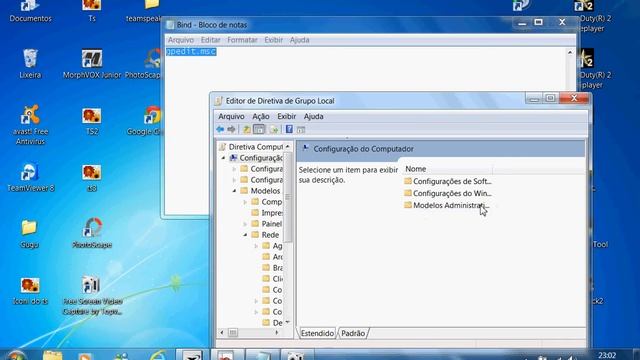Expand the Ag folder under Rede
This screenshot has height=360, width=640.
[256, 246]
